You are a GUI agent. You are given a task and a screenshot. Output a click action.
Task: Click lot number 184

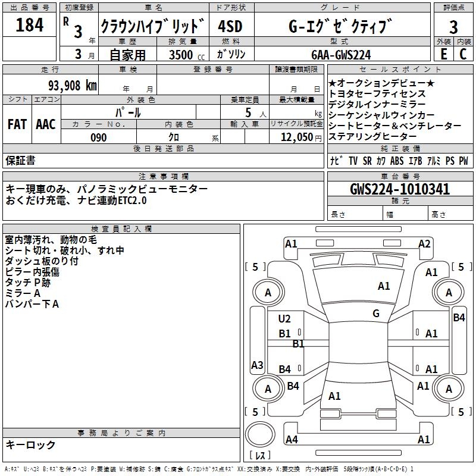tap(30, 26)
